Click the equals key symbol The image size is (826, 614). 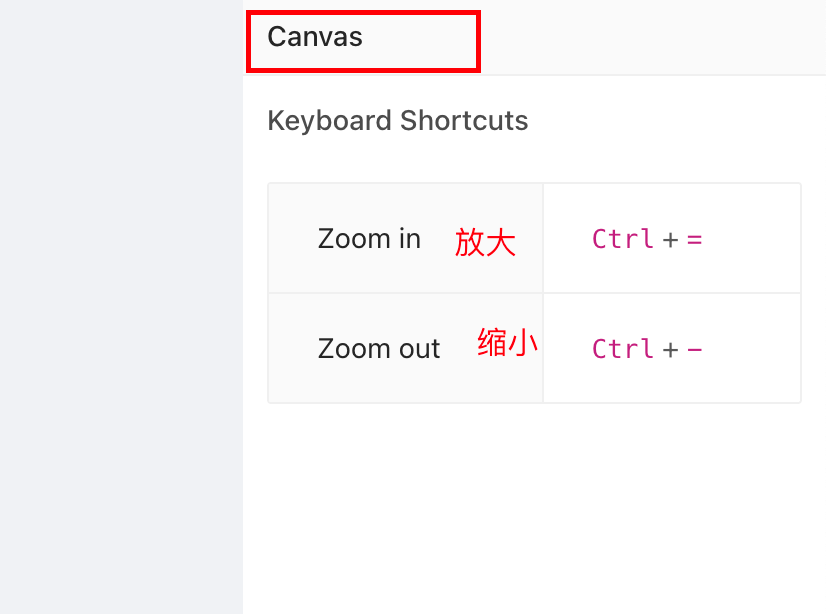[x=694, y=240]
